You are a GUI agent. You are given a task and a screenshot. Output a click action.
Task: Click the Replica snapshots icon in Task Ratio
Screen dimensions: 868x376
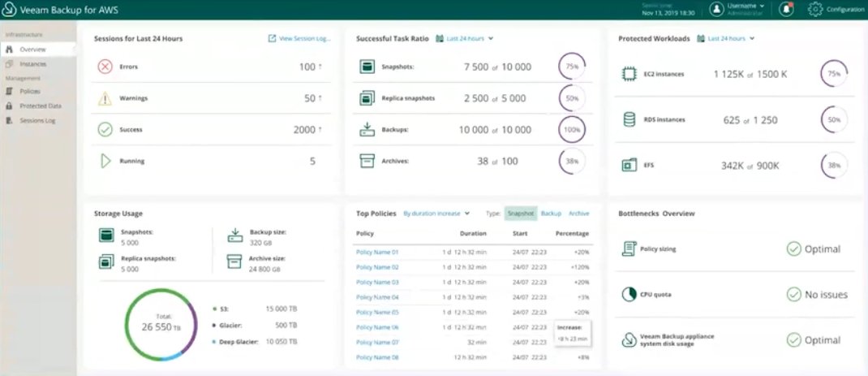point(367,98)
